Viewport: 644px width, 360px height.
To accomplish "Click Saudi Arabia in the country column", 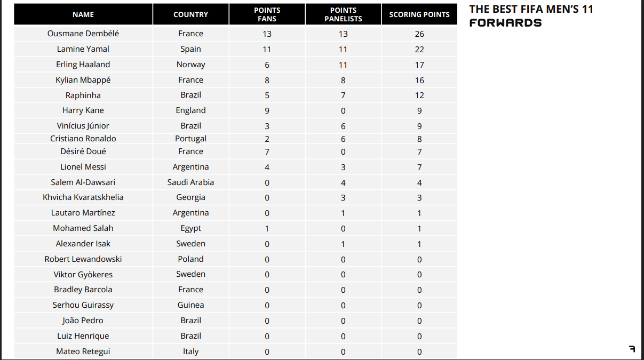I will (x=190, y=182).
